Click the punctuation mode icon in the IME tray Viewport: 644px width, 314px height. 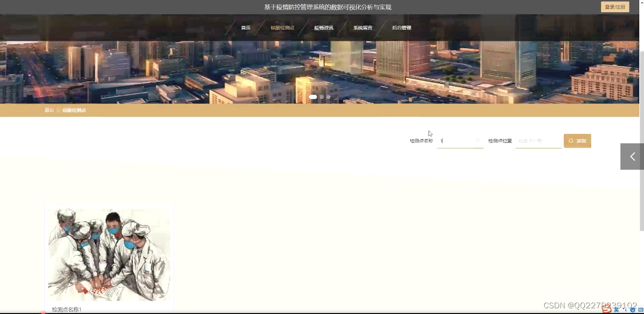point(625,310)
